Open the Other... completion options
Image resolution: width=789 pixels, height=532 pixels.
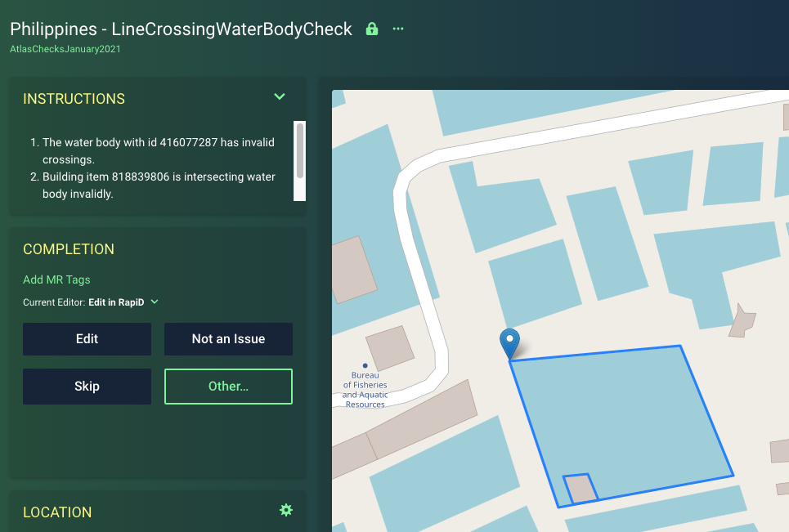[228, 386]
